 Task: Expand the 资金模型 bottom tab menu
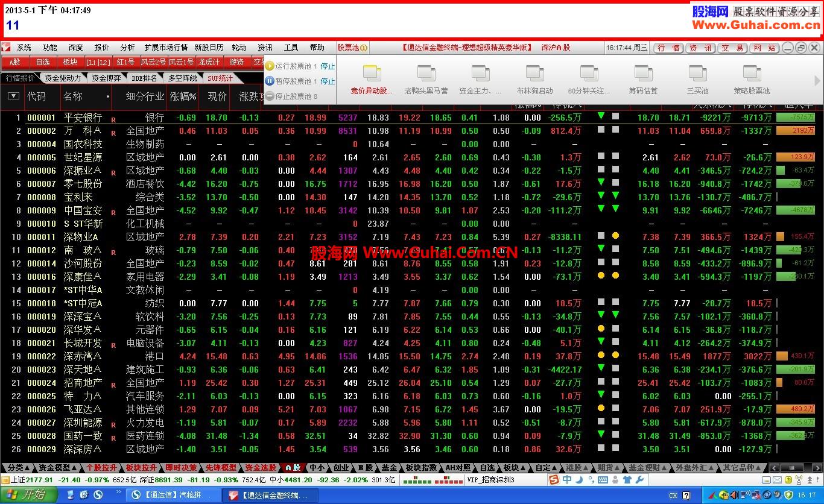[x=58, y=468]
